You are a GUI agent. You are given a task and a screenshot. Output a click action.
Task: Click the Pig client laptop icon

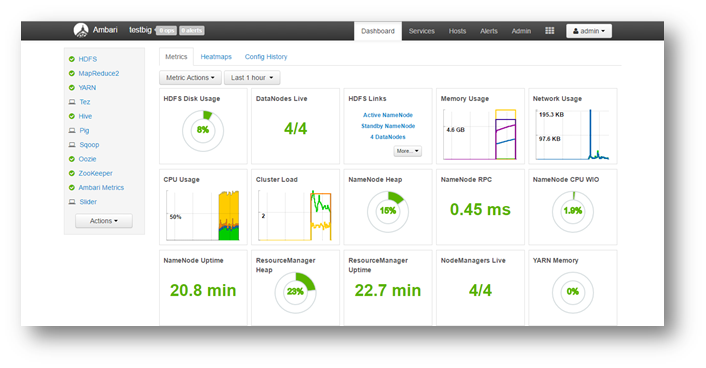tap(72, 130)
